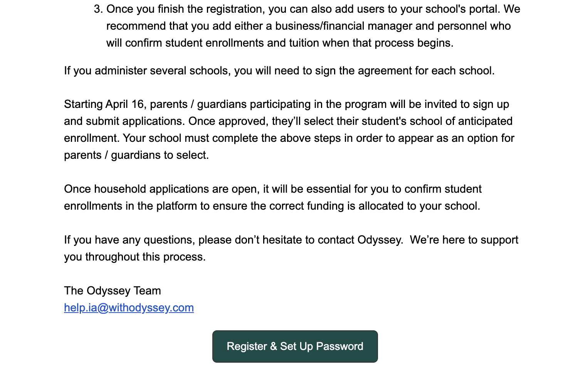This screenshot has width=588, height=370.
Task: Click the text 'you throughout this process.'
Action: [135, 257]
